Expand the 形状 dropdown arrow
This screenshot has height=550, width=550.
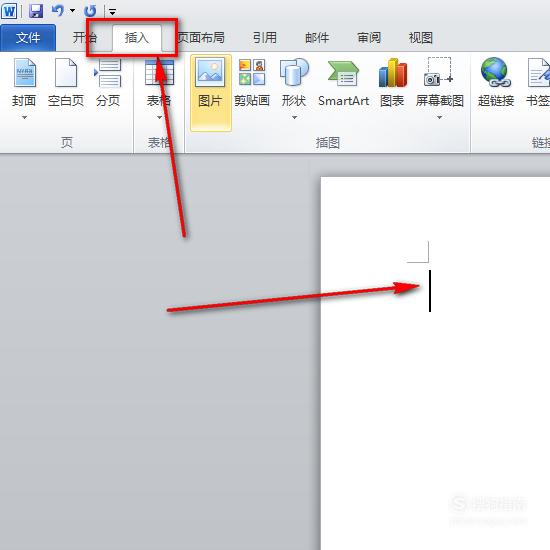pyautogui.click(x=294, y=118)
